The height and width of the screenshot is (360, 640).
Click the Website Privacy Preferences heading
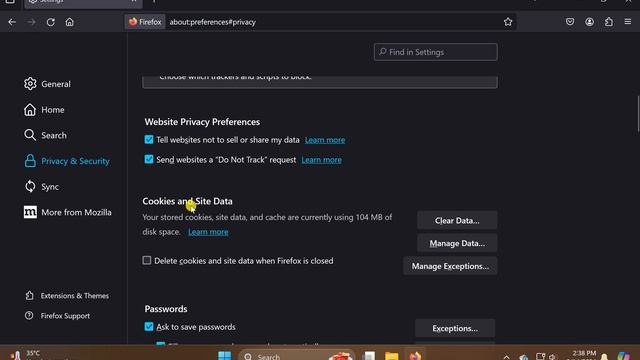click(x=202, y=122)
